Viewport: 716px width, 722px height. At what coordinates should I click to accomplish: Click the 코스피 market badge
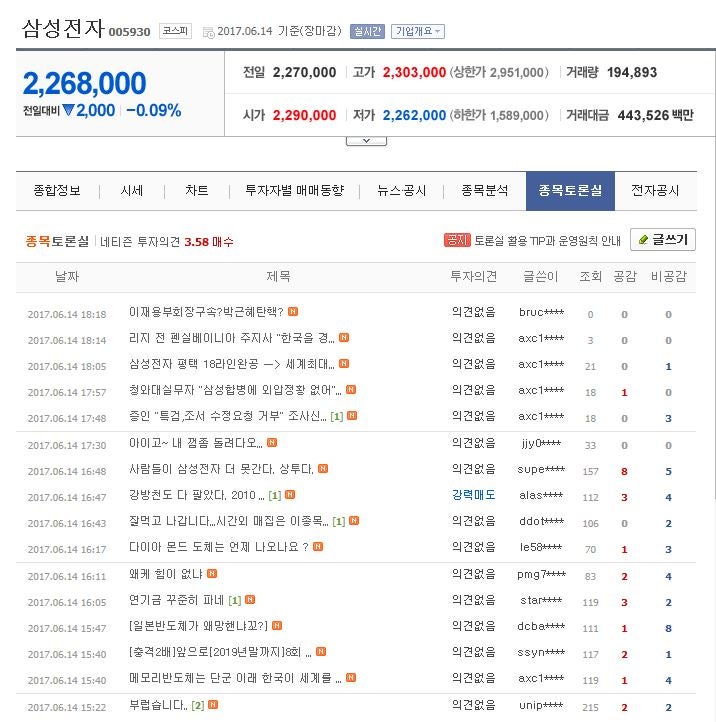[175, 31]
